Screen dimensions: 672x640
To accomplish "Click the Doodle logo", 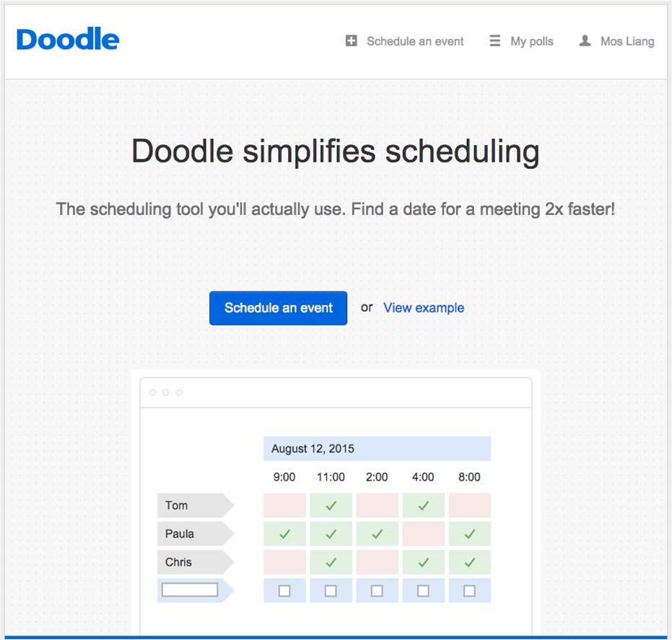I will click(68, 39).
